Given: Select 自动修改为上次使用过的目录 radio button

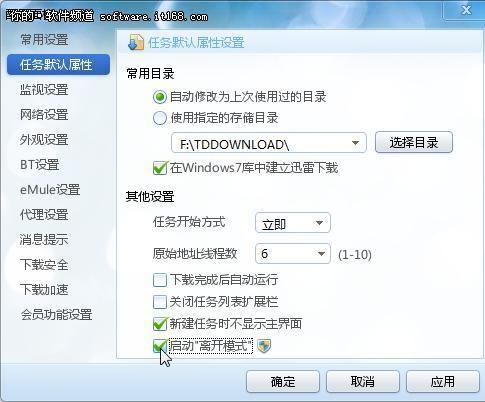Looking at the screenshot, I should point(160,97).
